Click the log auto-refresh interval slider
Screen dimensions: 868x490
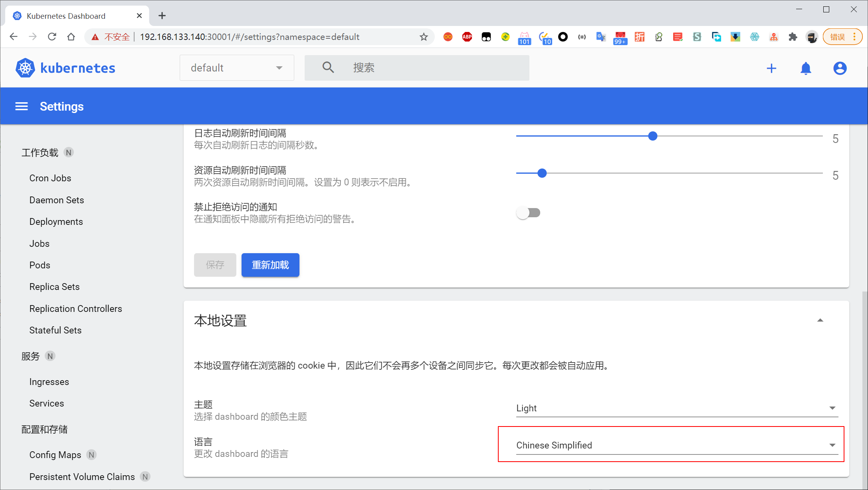[x=653, y=136]
